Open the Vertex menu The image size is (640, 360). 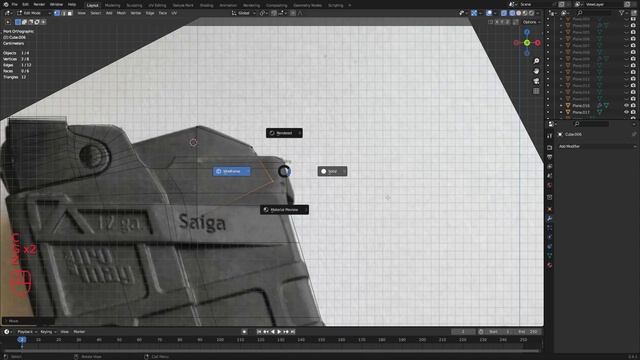tap(136, 13)
